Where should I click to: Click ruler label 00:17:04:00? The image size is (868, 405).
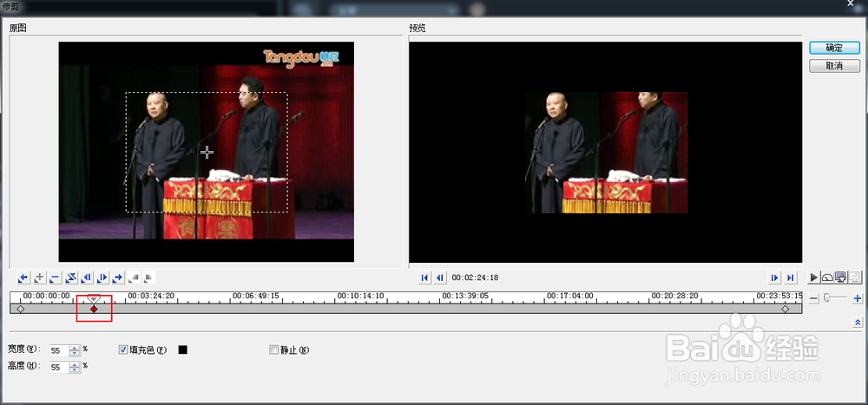coord(569,296)
